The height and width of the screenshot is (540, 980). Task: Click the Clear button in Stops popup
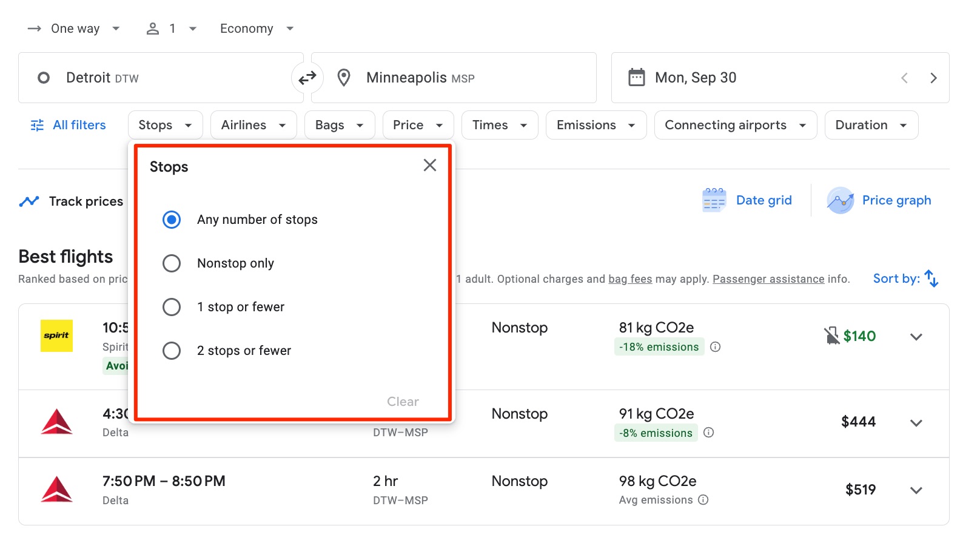403,402
